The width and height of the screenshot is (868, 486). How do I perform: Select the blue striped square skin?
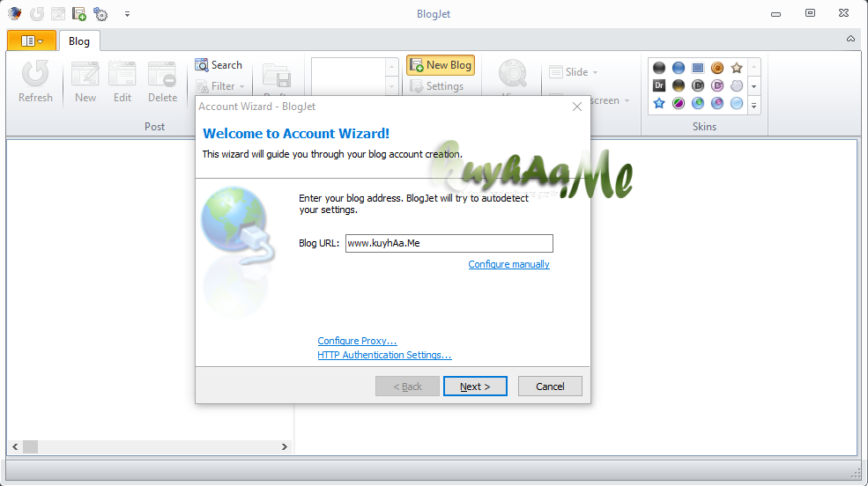click(x=698, y=68)
